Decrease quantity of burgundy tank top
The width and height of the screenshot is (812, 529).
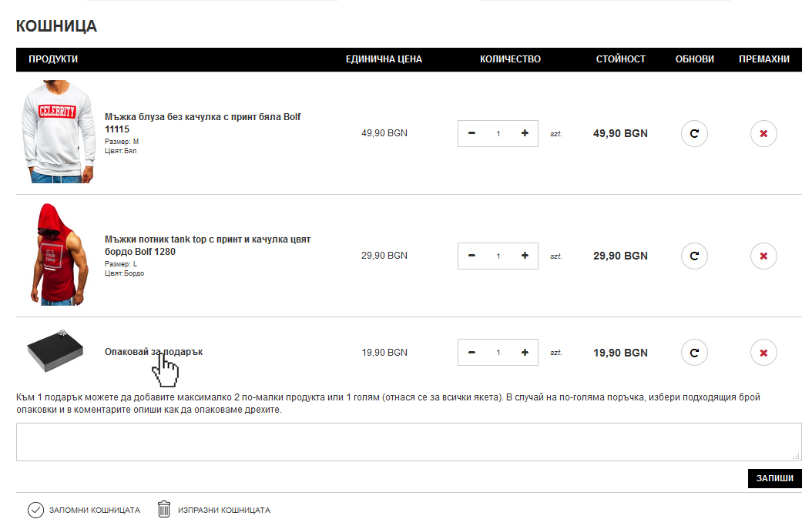tap(471, 256)
